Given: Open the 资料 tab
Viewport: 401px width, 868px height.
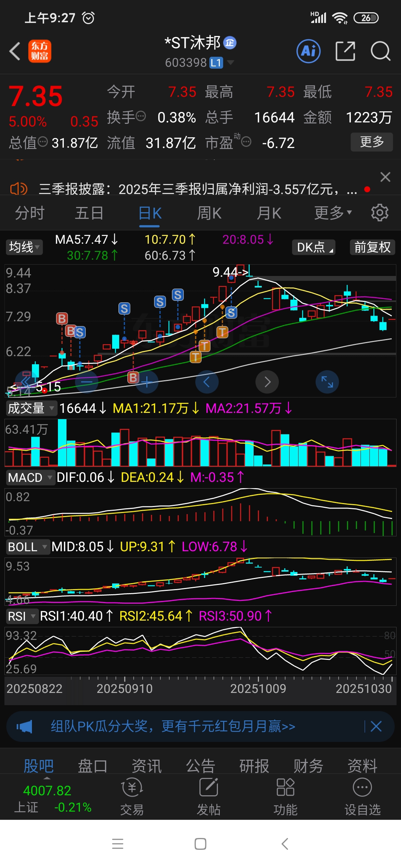Looking at the screenshot, I should click(362, 766).
